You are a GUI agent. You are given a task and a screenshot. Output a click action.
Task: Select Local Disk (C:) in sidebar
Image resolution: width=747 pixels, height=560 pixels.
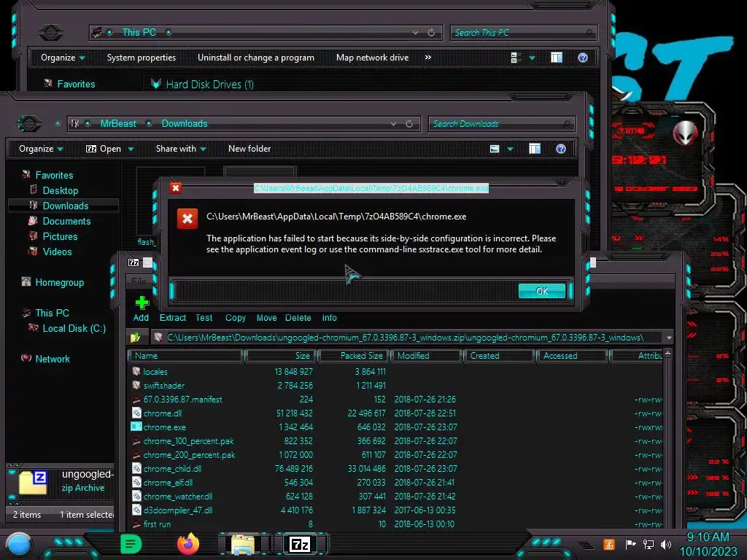coord(74,328)
